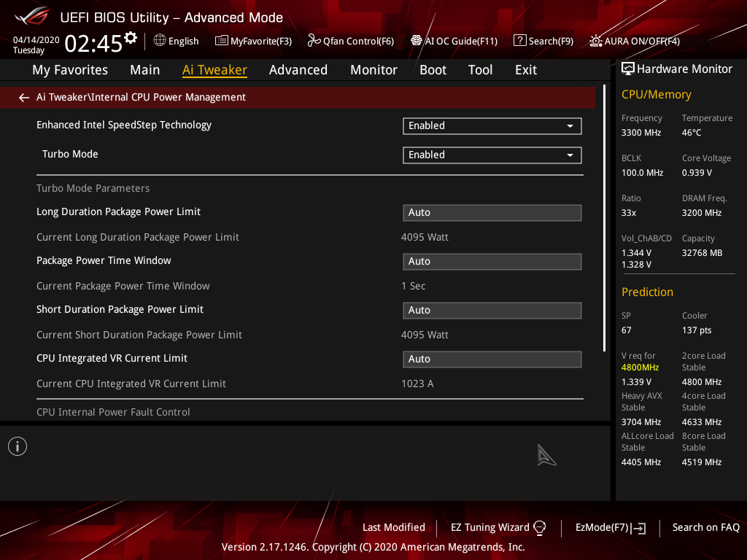The image size is (747, 560).
Task: Click the Qfan Control fan icon
Action: pos(314,41)
